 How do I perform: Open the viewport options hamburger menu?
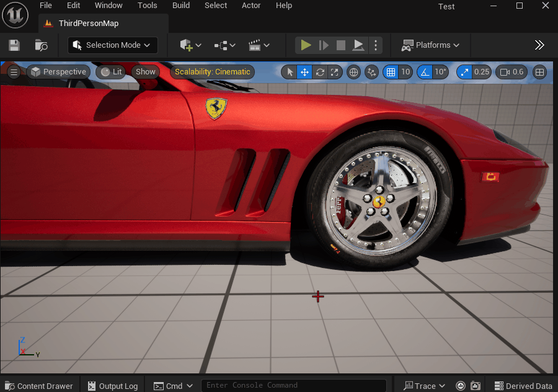coord(14,73)
